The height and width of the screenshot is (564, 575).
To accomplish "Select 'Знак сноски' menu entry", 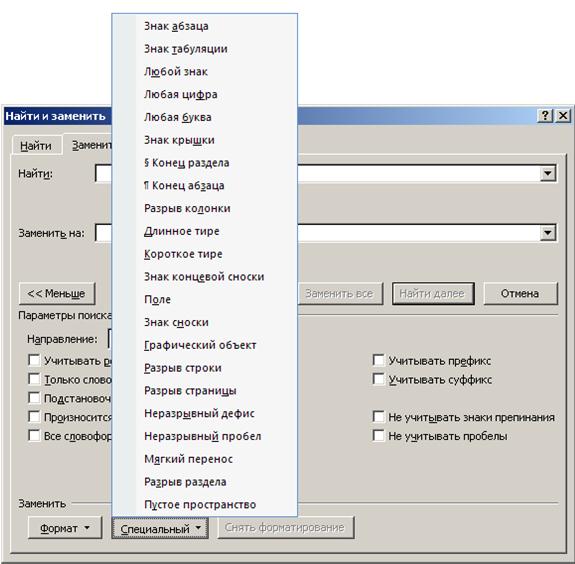I will (205, 322).
